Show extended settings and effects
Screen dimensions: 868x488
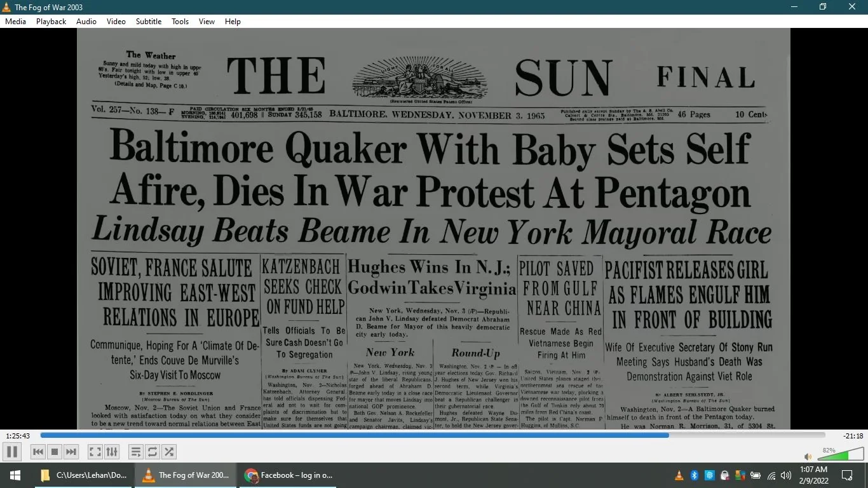[x=112, y=452]
